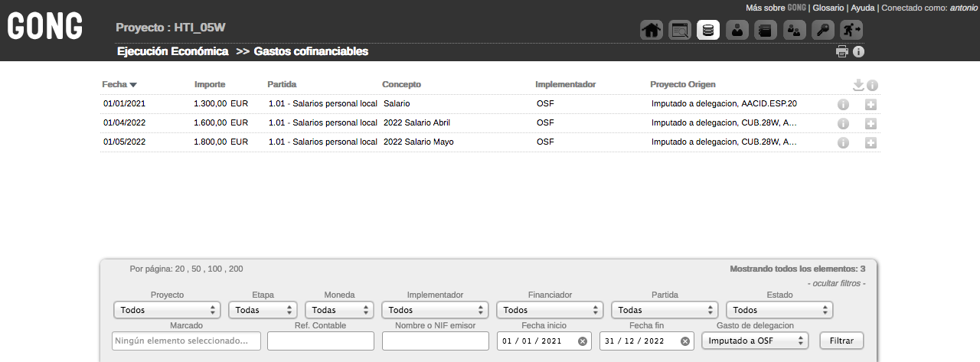Open the key icon section
This screenshot has width=980, height=362.
(823, 31)
